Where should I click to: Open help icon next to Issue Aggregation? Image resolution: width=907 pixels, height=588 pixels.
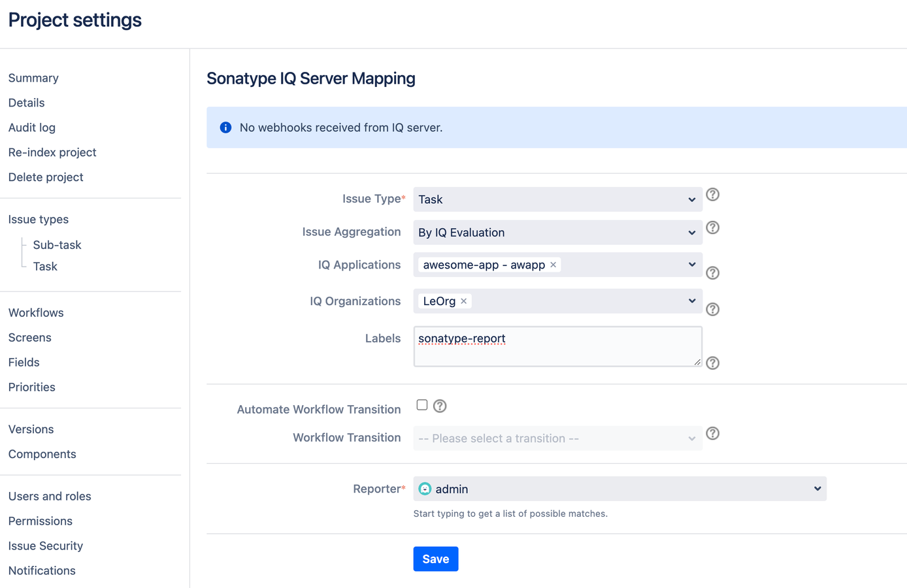[713, 227]
